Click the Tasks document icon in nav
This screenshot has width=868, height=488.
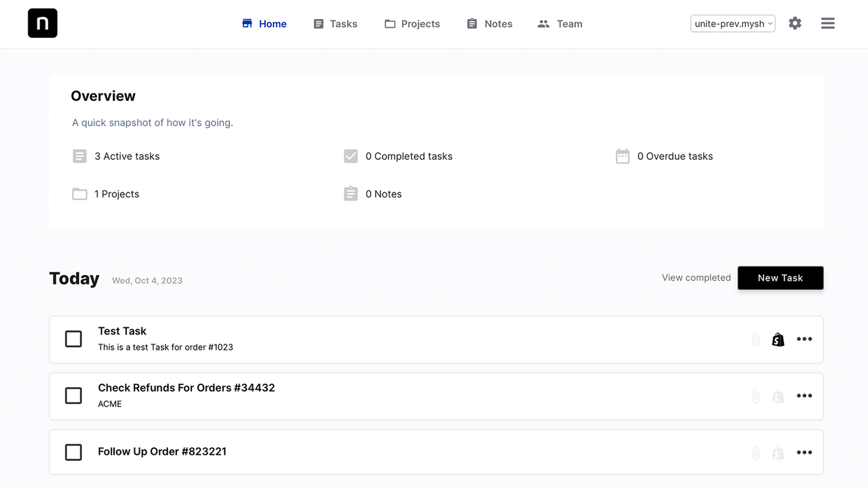pos(319,24)
